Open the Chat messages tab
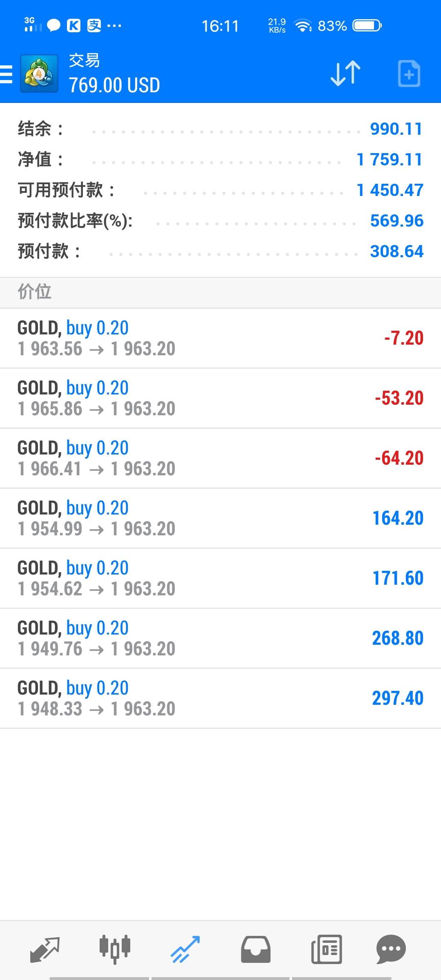 click(391, 949)
